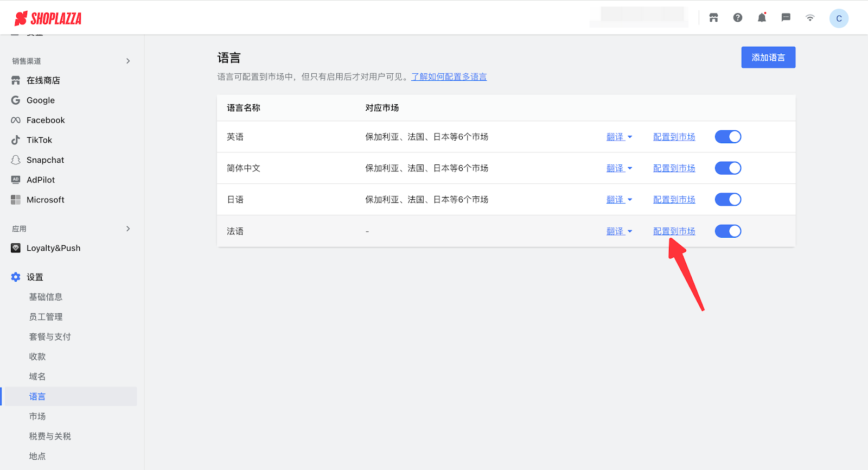Click the store icon in top bar
Screen dimensions: 868x470
pos(713,18)
